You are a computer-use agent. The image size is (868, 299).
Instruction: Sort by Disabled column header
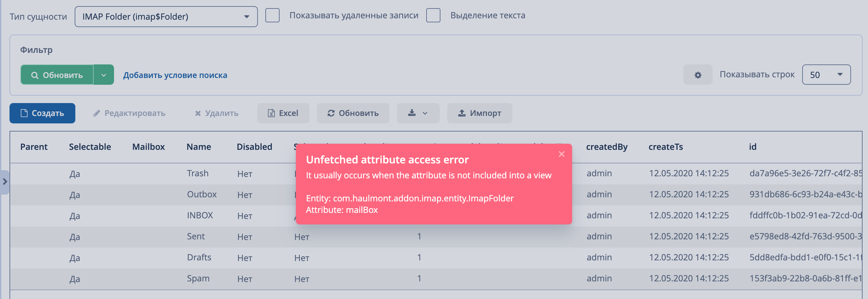pyautogui.click(x=254, y=147)
